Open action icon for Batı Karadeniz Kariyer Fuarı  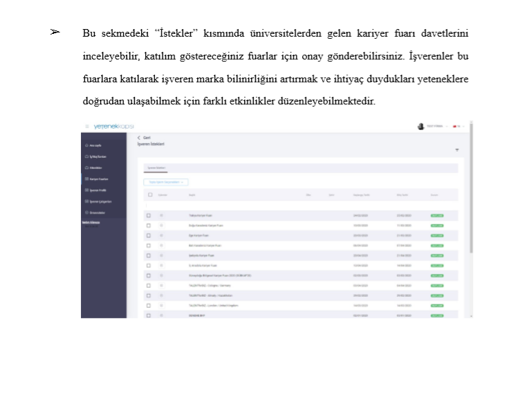(x=161, y=246)
